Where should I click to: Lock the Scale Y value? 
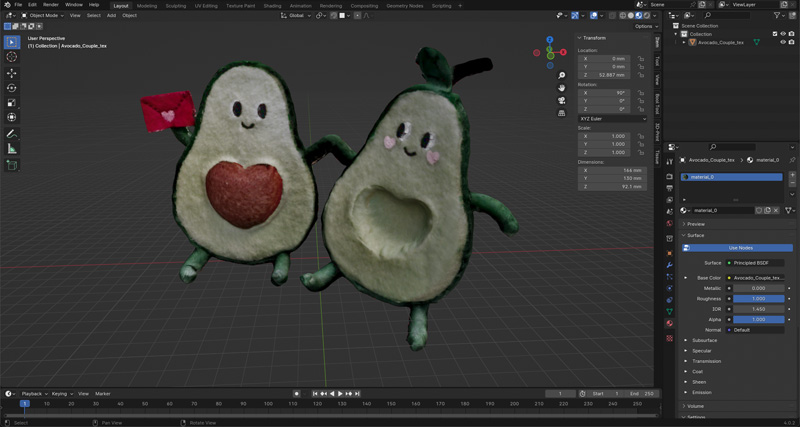click(640, 144)
